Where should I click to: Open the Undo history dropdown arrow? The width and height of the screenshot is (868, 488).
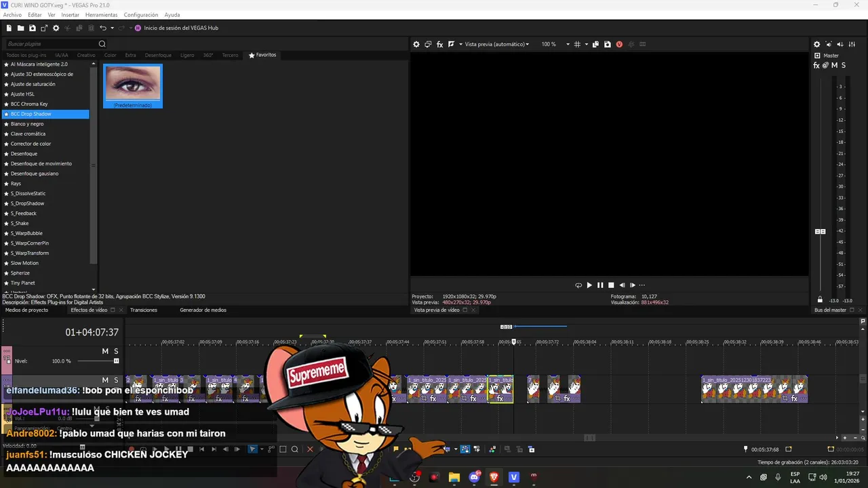[x=112, y=28]
